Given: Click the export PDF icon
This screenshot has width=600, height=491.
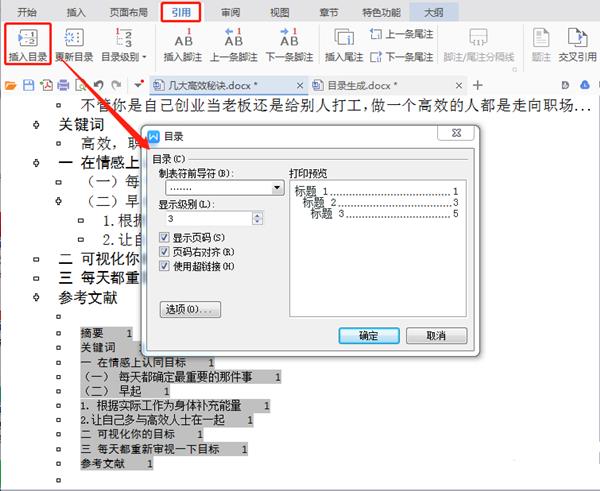Looking at the screenshot, I should [46, 85].
